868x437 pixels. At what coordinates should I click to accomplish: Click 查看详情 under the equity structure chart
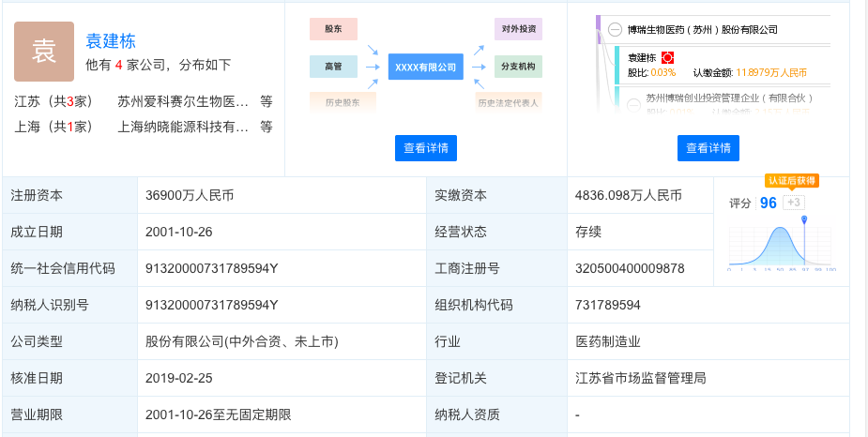(708, 148)
